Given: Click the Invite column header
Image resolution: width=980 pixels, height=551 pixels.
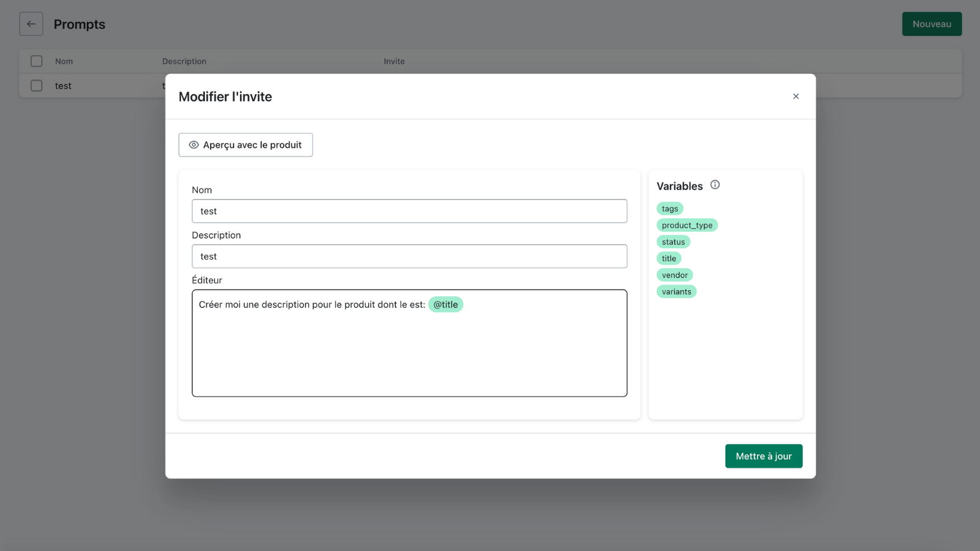Looking at the screenshot, I should [394, 61].
